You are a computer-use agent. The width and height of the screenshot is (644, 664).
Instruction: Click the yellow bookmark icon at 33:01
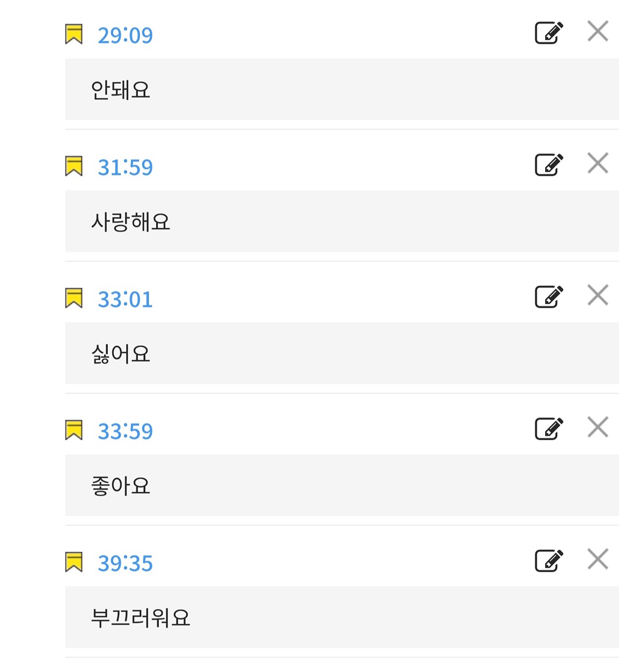tap(74, 298)
